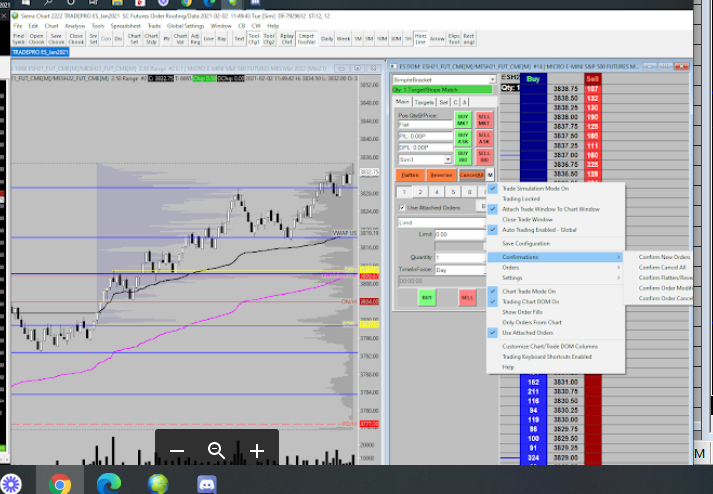Switch to the Targets tab
Image resolution: width=713 pixels, height=494 pixels.
point(424,102)
